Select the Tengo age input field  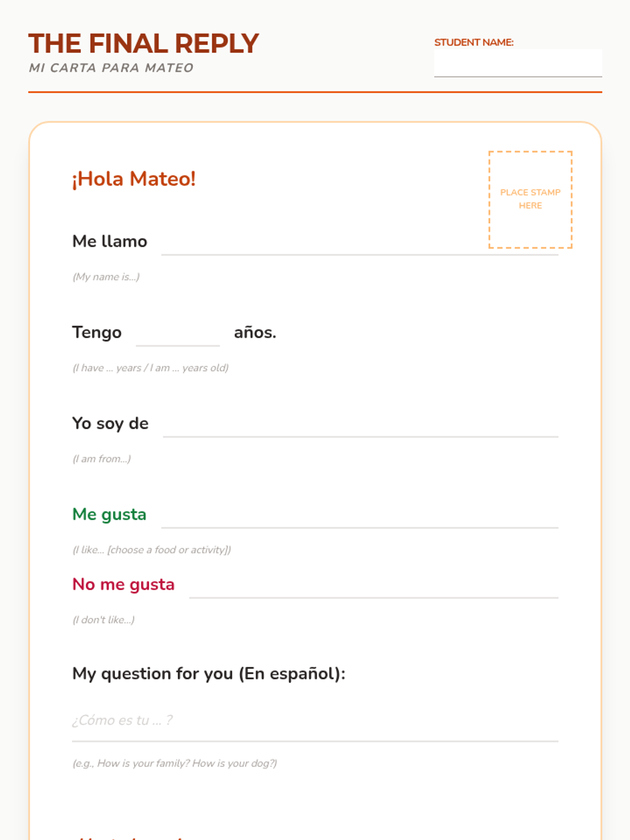pos(177,333)
